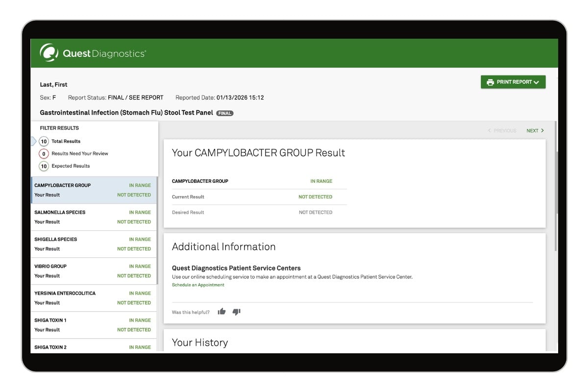588x392 pixels.
Task: Show the Yersinia Enterocolitica result
Action: (x=93, y=298)
